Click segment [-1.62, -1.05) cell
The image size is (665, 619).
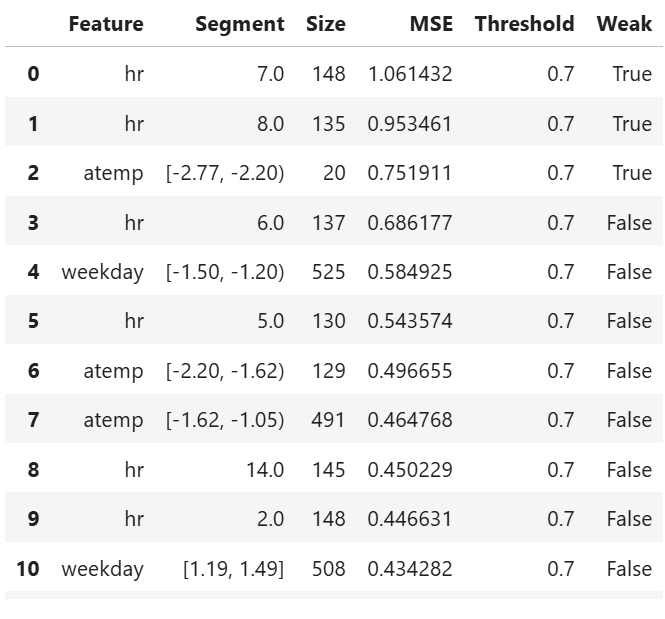point(225,420)
